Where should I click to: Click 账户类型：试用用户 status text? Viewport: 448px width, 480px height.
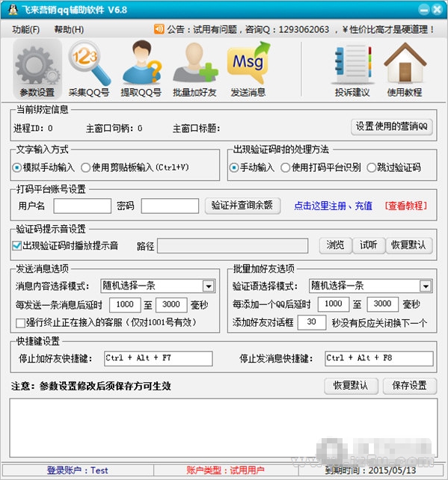pyautogui.click(x=225, y=470)
